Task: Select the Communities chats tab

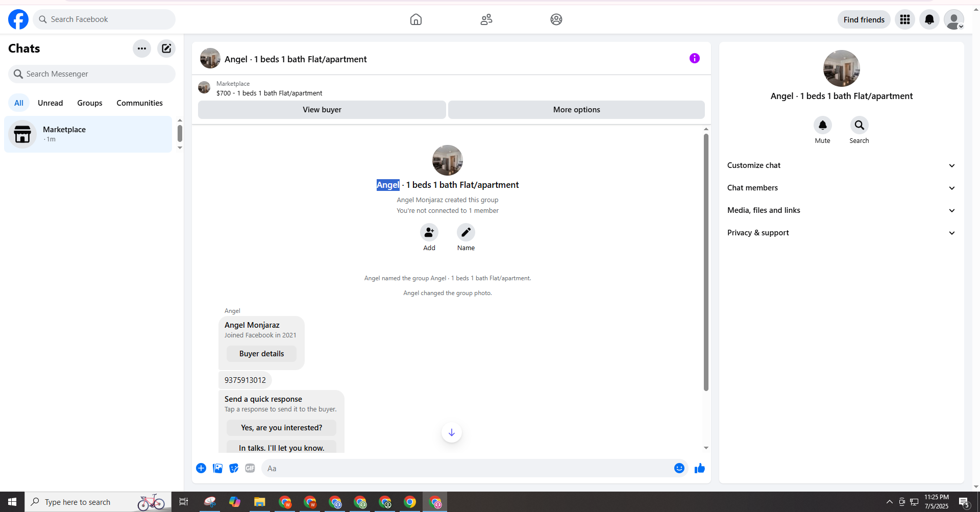Action: [x=140, y=103]
